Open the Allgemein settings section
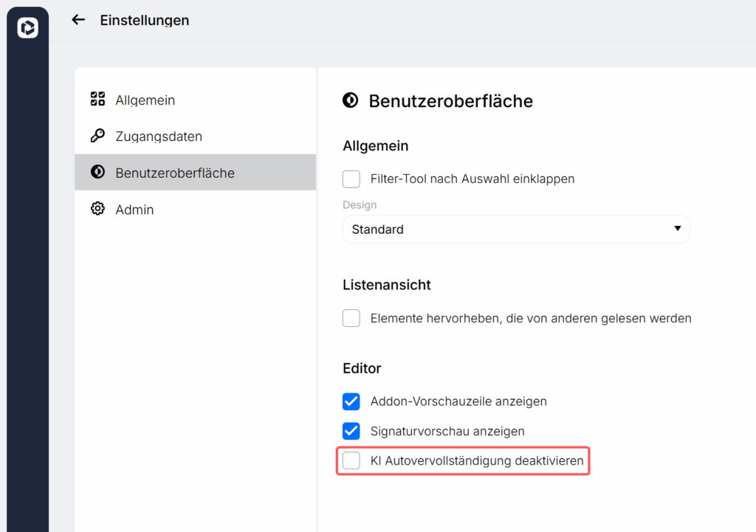Viewport: 756px width, 532px height. pos(145,100)
